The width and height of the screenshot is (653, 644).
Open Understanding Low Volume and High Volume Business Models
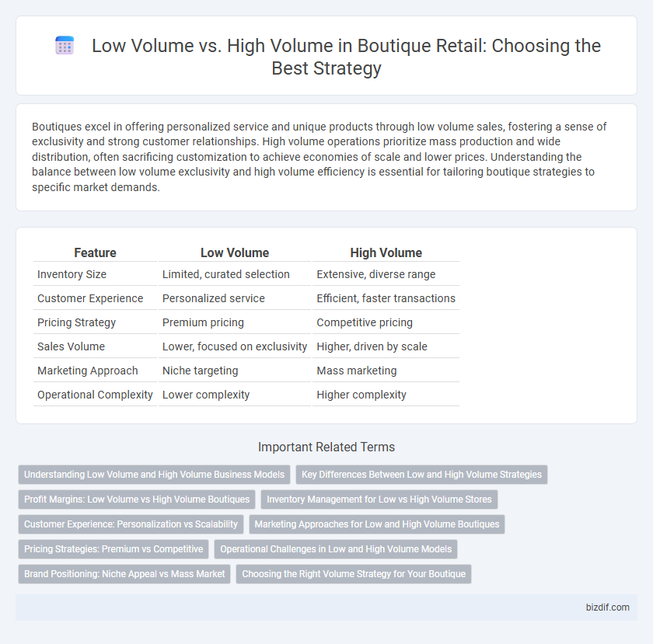click(x=154, y=475)
